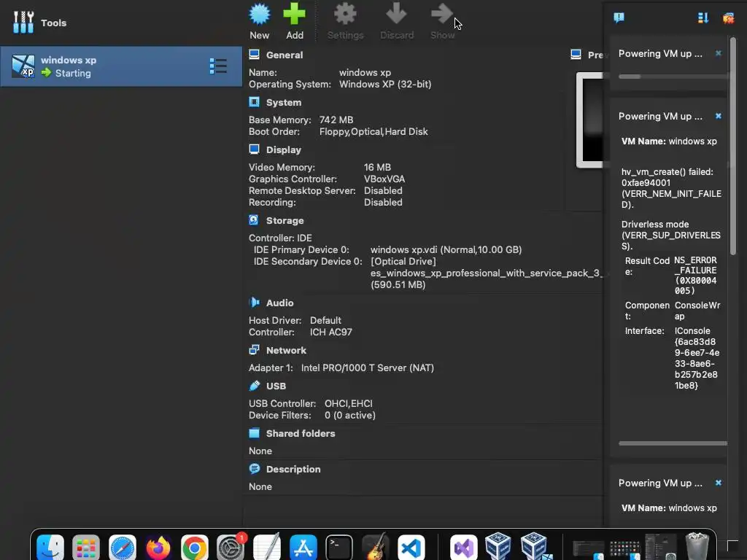
Task: Open Google Chrome from the dock
Action: point(194,547)
